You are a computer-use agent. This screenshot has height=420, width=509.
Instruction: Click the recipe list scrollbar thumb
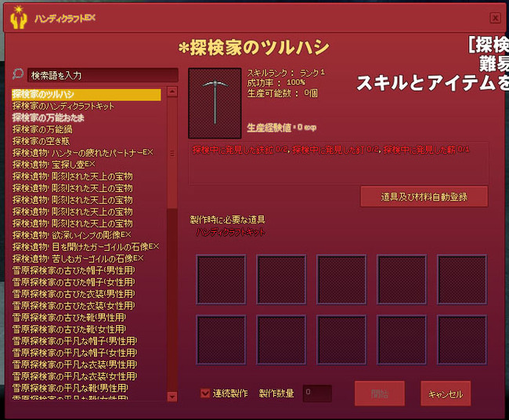[x=172, y=153]
